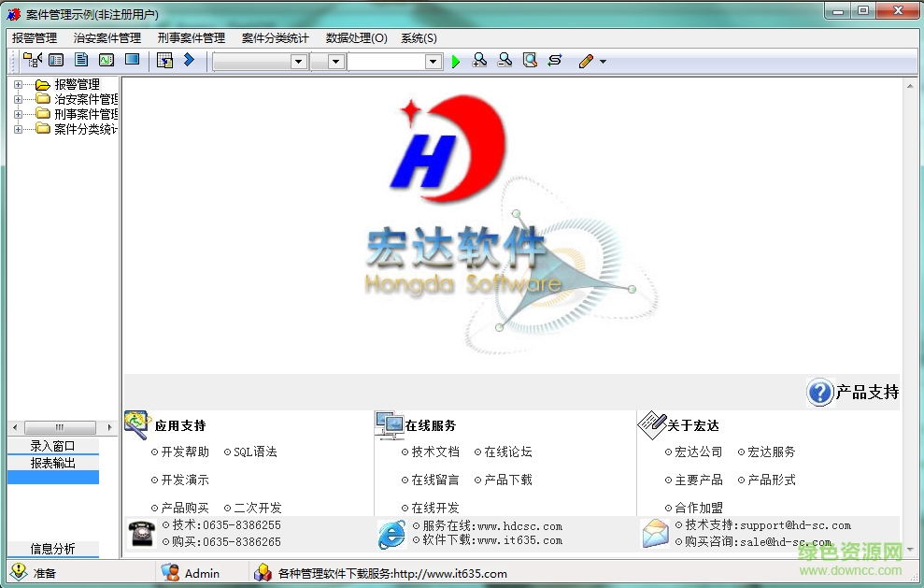Click the 关于宏达 notepad icon
924x588 pixels.
coord(652,424)
